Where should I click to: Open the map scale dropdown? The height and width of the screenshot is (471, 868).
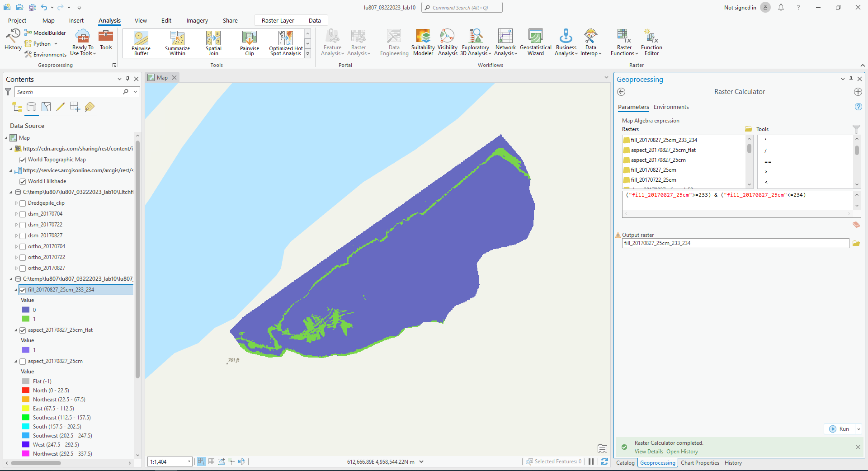point(189,462)
